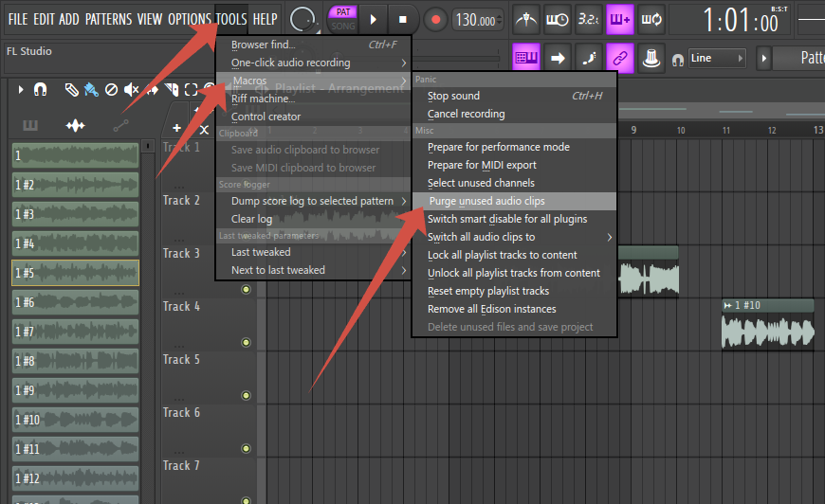Expand the Last tweaked submenu

pyautogui.click(x=314, y=252)
